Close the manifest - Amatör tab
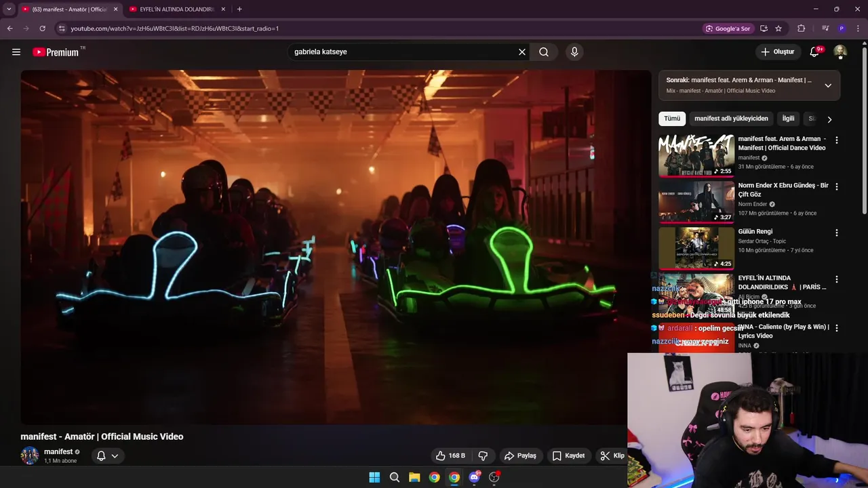The height and width of the screenshot is (488, 868). [115, 9]
